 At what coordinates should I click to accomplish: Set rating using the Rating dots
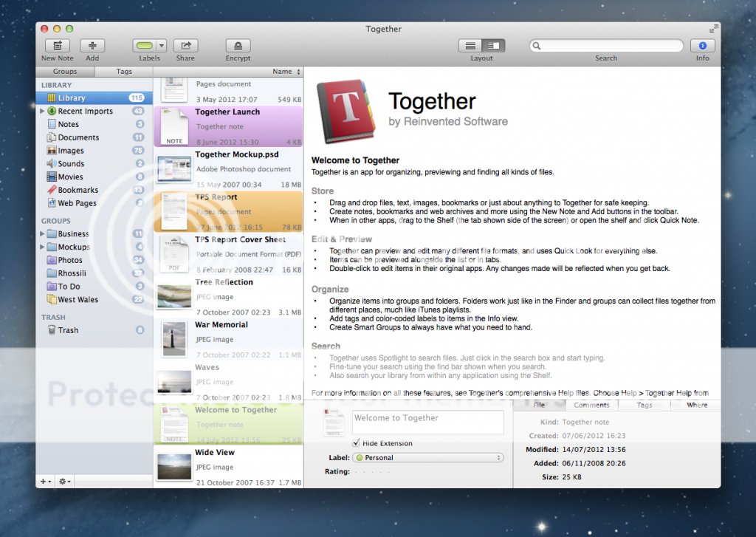(373, 471)
